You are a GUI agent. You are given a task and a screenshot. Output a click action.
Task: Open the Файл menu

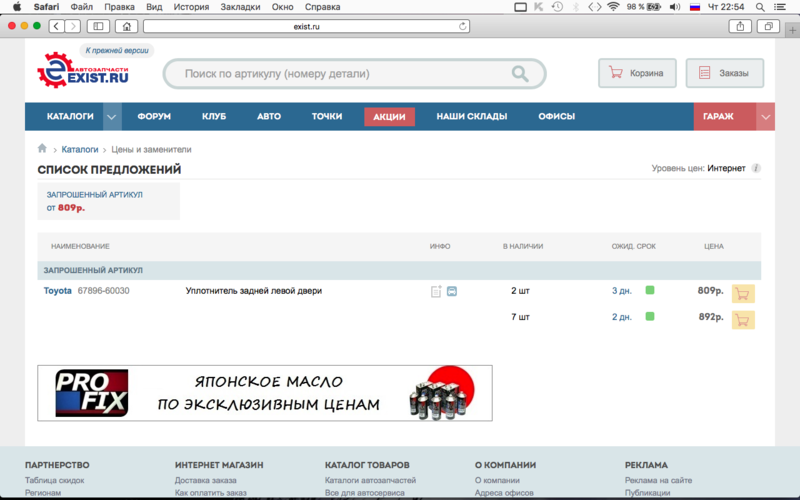pos(82,7)
